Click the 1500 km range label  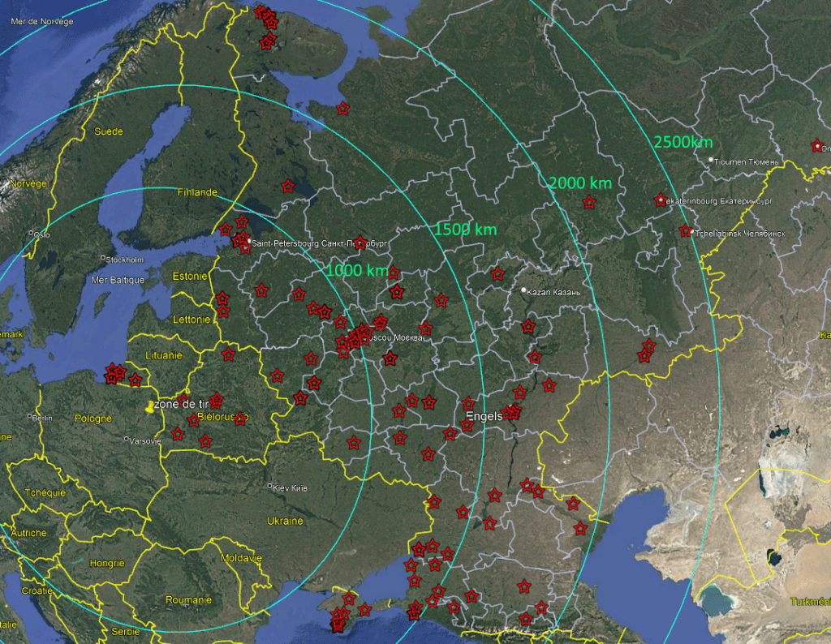[x=465, y=230]
